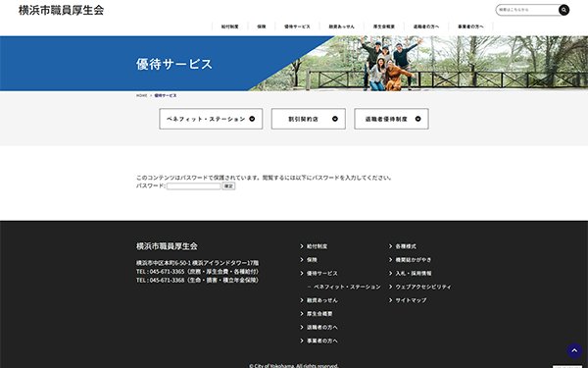Open 保険 in the top navigation
This screenshot has width=588, height=368.
coord(262,26)
